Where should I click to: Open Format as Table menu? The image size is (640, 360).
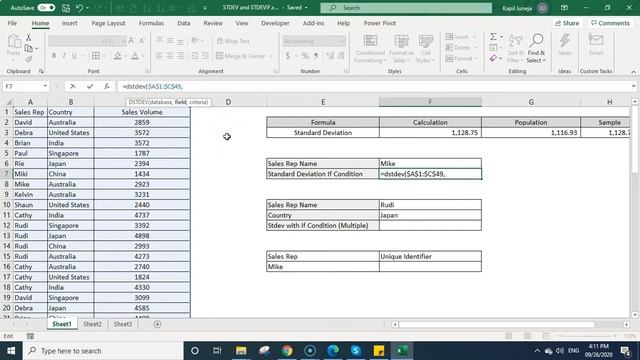point(401,49)
